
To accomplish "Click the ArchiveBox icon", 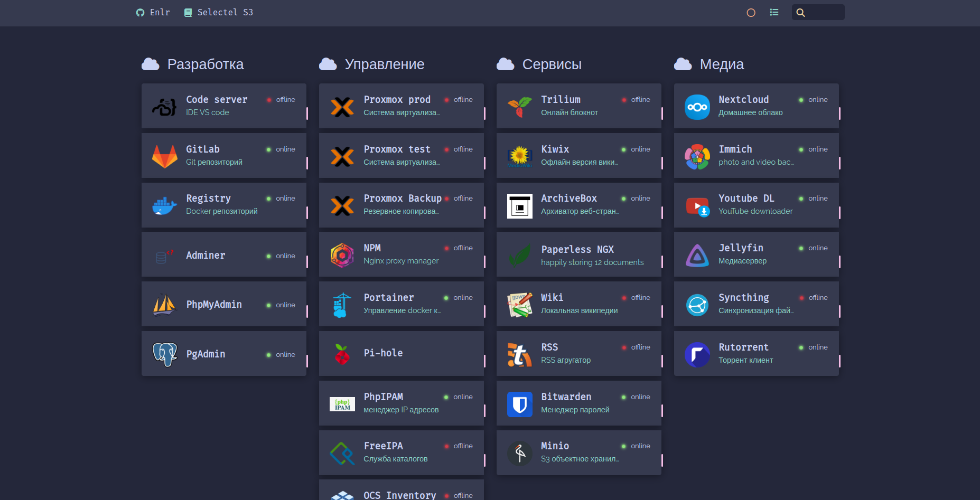I will [520, 205].
